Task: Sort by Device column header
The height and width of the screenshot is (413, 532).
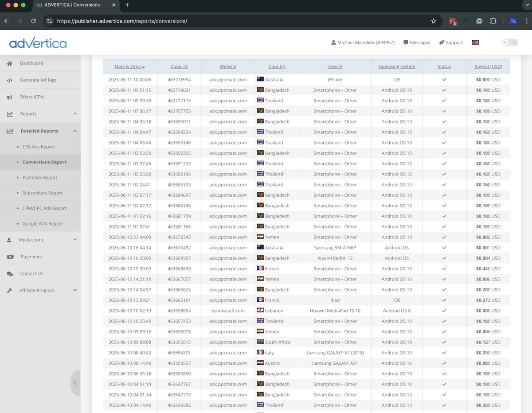Action: tap(335, 66)
